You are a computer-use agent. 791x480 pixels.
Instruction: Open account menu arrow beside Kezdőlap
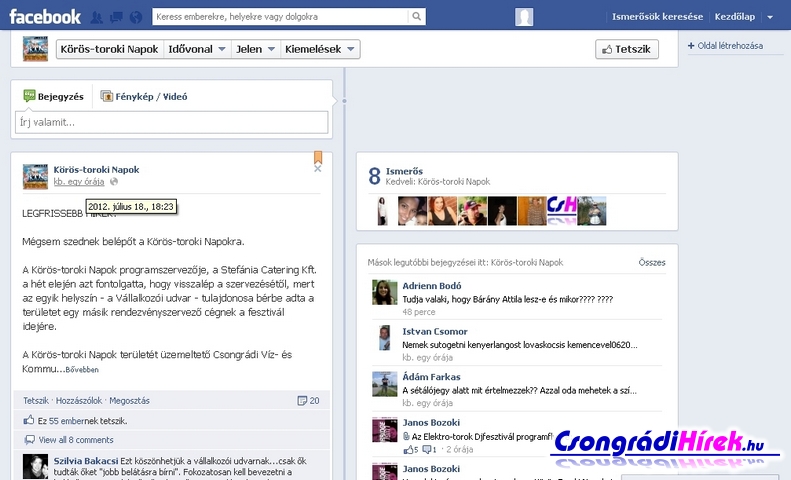pyautogui.click(x=770, y=17)
